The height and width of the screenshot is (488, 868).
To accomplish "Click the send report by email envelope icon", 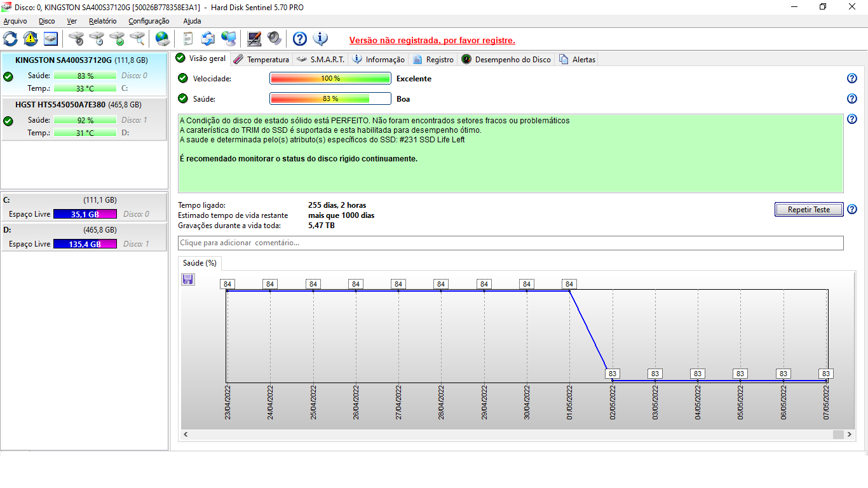I will (208, 39).
